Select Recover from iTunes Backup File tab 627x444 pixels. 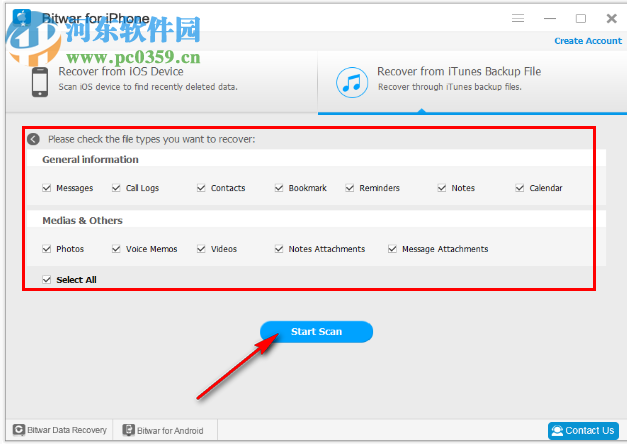(x=472, y=82)
